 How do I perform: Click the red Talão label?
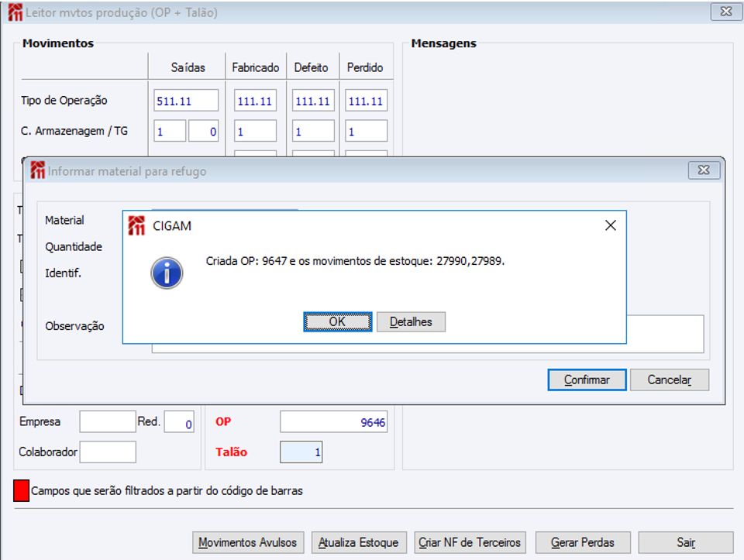[x=232, y=452]
